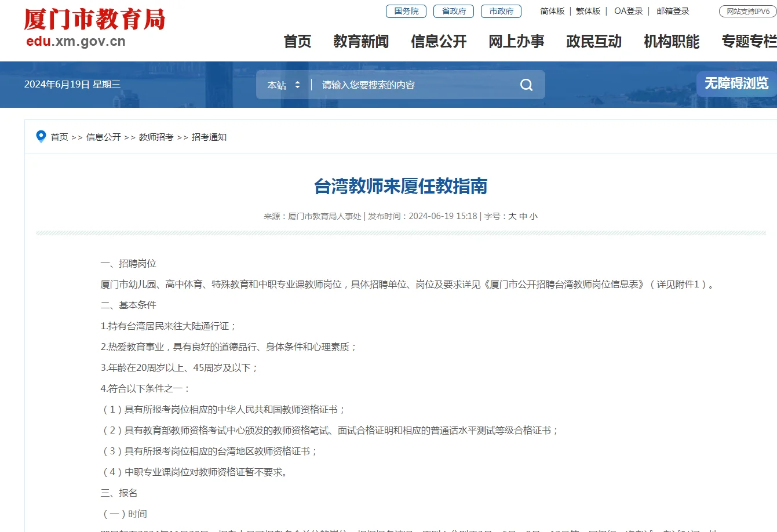This screenshot has height=532, width=777.
Task: Open the 国务院 government link
Action: pyautogui.click(x=406, y=11)
